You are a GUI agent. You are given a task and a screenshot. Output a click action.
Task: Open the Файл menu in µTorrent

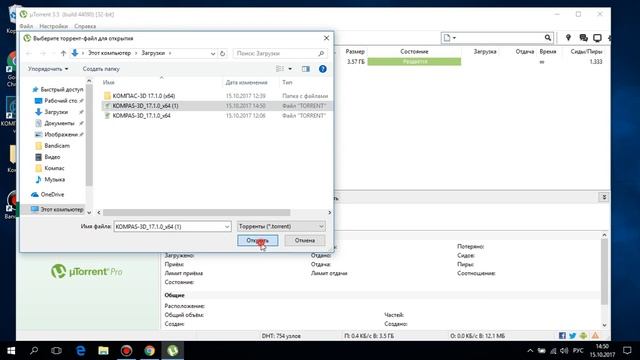pos(26,26)
